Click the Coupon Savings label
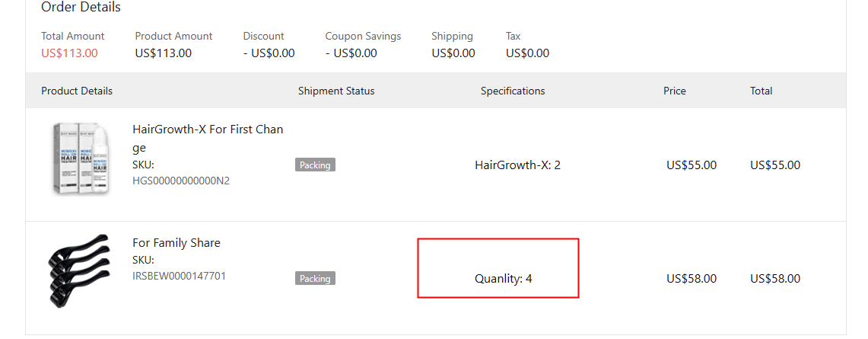The width and height of the screenshot is (868, 339). click(363, 37)
